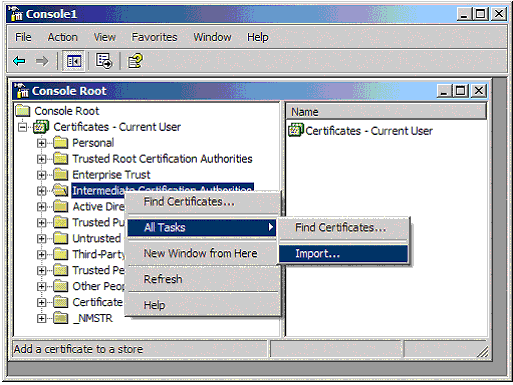Click the Help toolbar icon with question mark

[x=136, y=61]
